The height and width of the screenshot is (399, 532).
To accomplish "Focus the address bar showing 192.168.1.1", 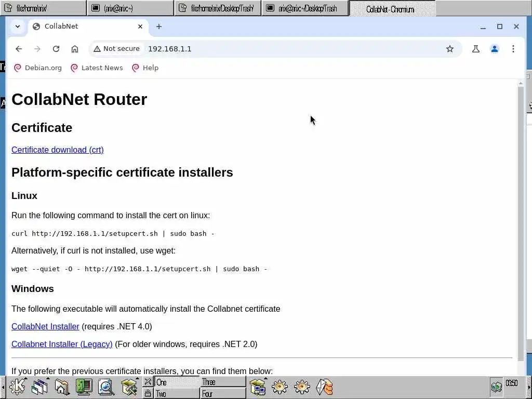I will [x=275, y=49].
